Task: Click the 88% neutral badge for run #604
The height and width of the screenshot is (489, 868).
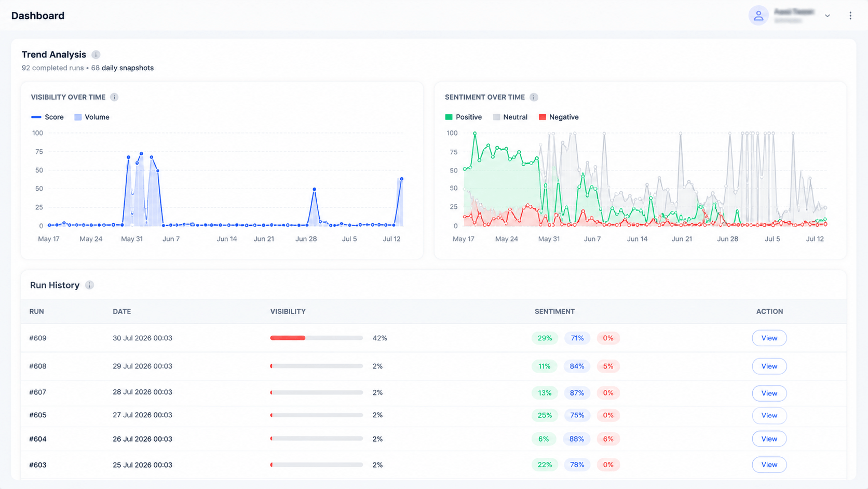Action: point(576,439)
